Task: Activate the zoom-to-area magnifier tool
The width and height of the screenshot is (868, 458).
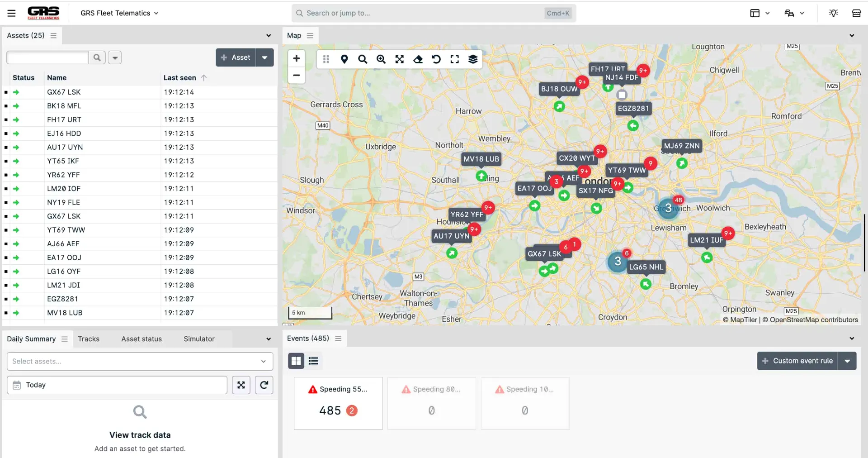Action: point(381,59)
